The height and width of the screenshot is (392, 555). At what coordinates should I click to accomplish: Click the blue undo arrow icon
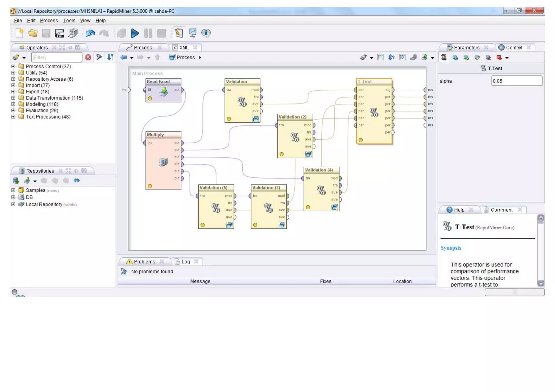pos(91,33)
